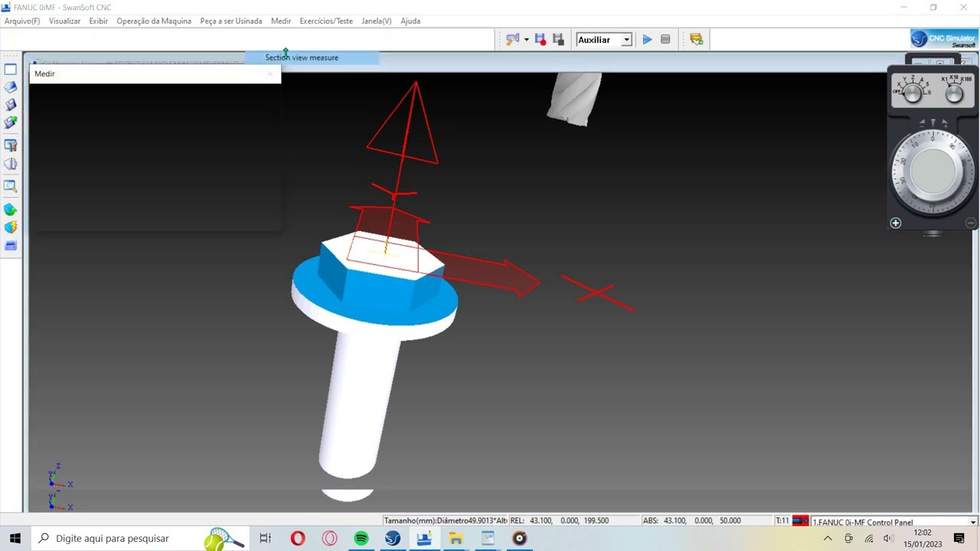This screenshot has height=551, width=980.
Task: Click the yellow folder toolbar icon
Action: (696, 39)
